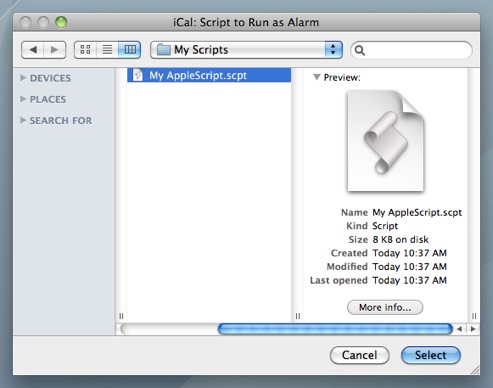Click the More info... button
The width and height of the screenshot is (493, 388).
click(385, 307)
